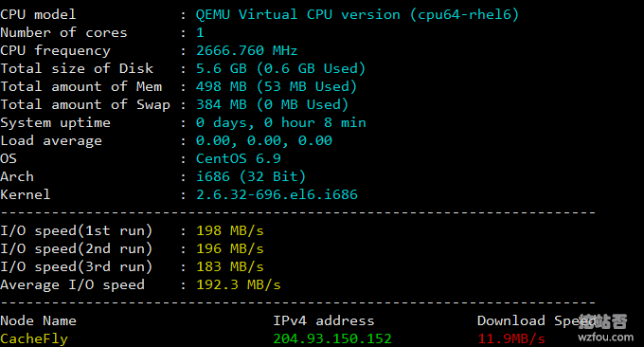Screen dimensions: 644x347
Task: Click the 11.9MB/s download speed
Action: (511, 339)
